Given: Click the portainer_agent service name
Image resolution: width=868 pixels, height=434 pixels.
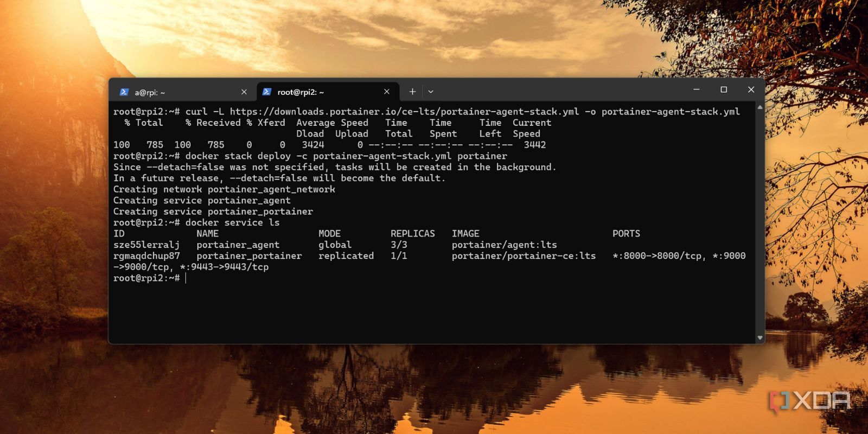Looking at the screenshot, I should [x=238, y=245].
